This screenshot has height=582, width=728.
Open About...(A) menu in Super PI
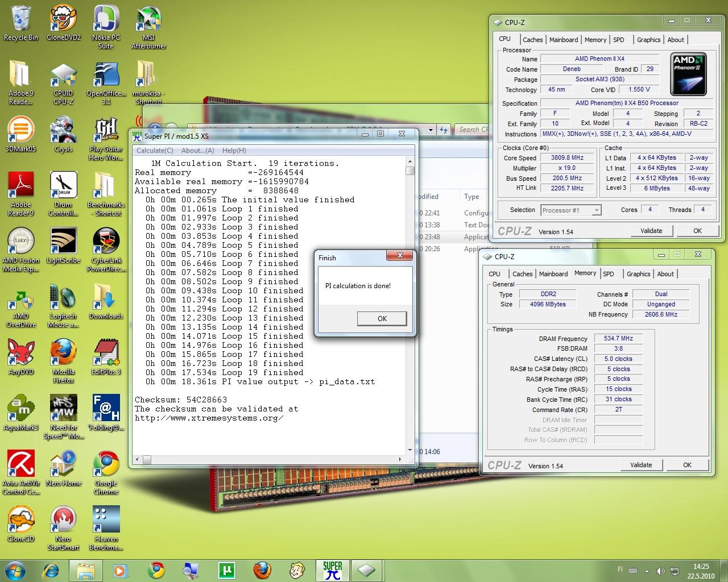[x=198, y=151]
